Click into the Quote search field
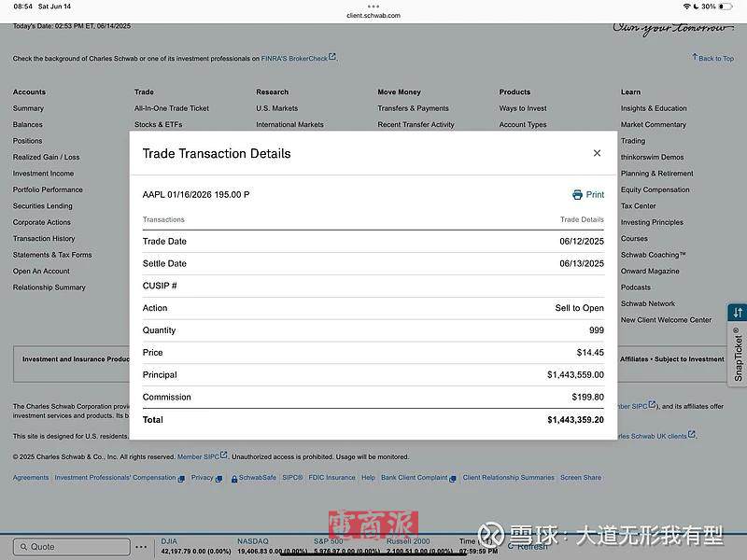This screenshot has width=747, height=560. tap(72, 547)
